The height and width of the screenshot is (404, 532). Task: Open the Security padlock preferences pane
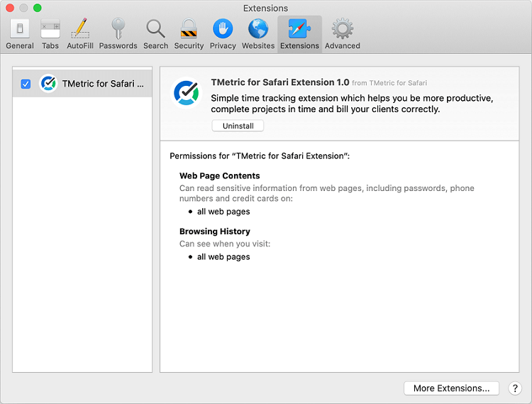pos(189,34)
